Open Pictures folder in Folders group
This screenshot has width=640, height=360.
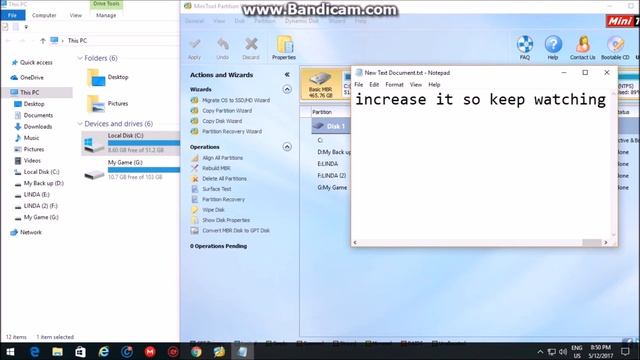pos(108,104)
